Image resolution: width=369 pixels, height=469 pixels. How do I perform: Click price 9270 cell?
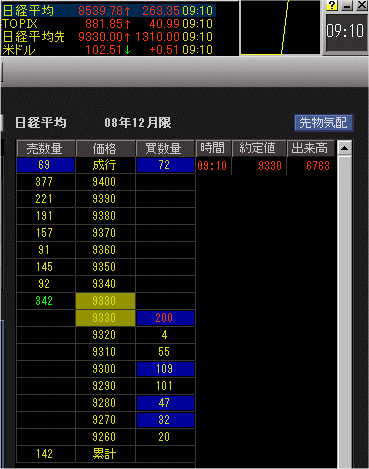pyautogui.click(x=105, y=420)
